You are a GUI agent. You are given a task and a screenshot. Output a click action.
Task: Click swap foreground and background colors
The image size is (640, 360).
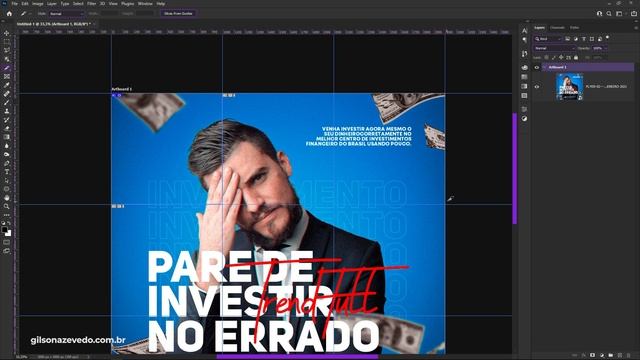click(10, 224)
